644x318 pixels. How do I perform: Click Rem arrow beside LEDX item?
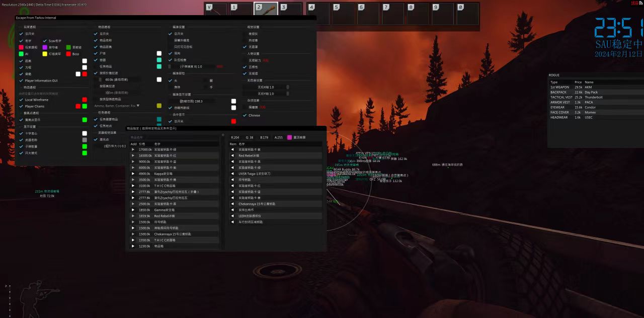click(x=232, y=216)
